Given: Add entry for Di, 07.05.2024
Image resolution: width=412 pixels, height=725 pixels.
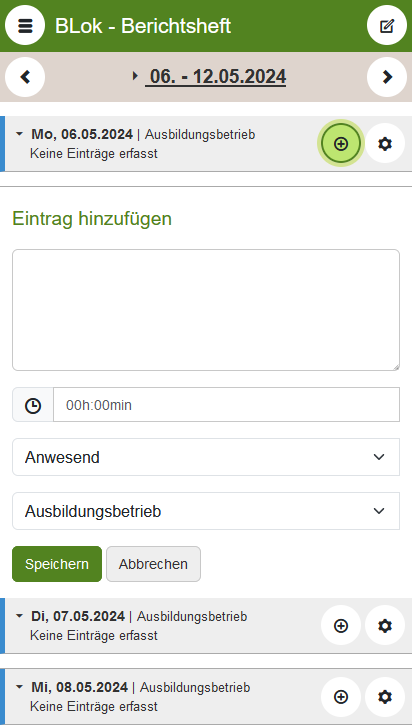Looking at the screenshot, I should coord(341,626).
